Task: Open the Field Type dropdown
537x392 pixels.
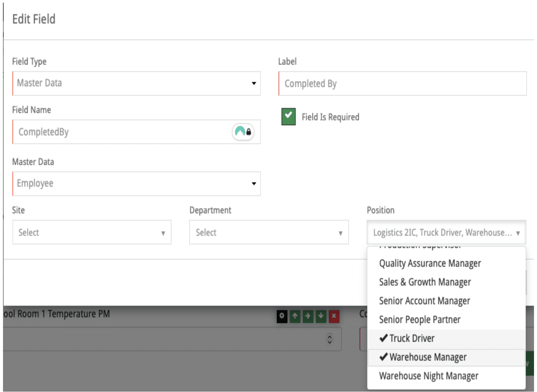Action: tap(136, 83)
